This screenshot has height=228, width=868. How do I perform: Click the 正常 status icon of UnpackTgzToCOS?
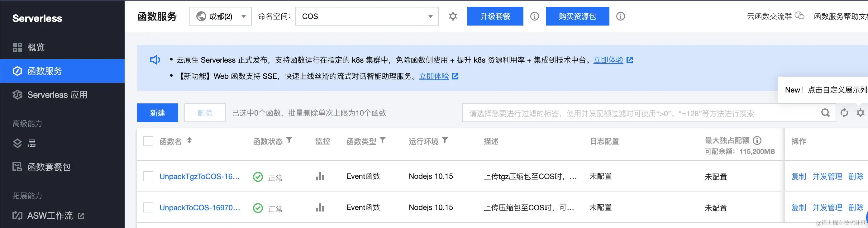tap(258, 177)
